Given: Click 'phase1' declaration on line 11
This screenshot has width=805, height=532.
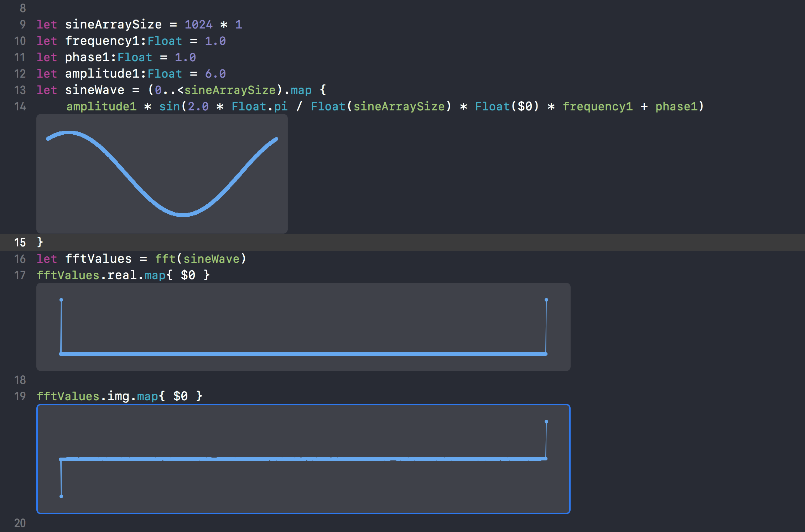Looking at the screenshot, I should coord(88,57).
